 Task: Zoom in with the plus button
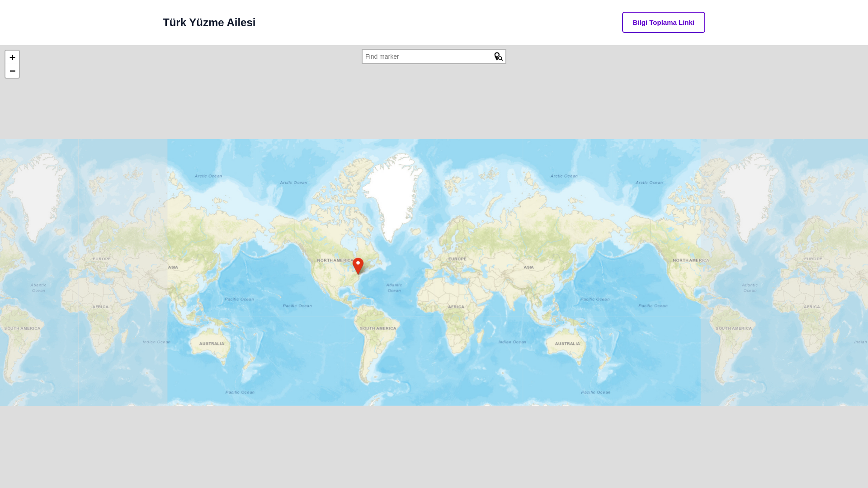[12, 57]
